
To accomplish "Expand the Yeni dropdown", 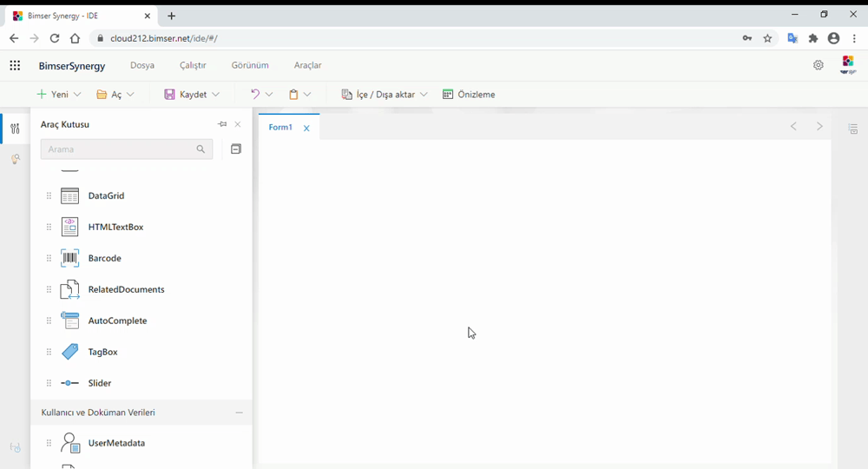I will pyautogui.click(x=77, y=95).
